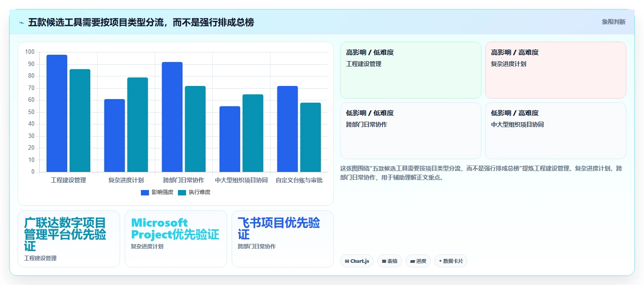
Task: Click the 复杂进度计划 x-axis label
Action: point(126,180)
